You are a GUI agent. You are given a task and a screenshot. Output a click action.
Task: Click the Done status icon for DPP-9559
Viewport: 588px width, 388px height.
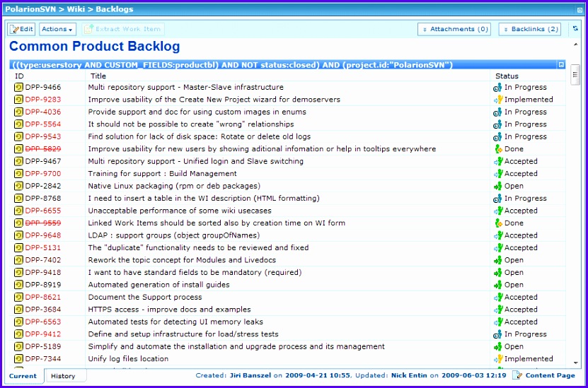click(x=498, y=223)
